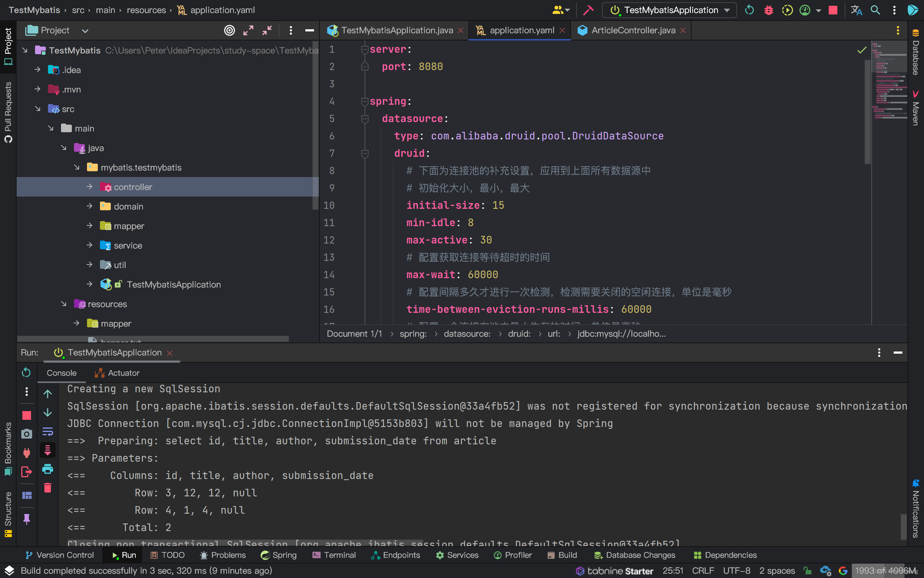Open Terminal tool window tab
The width and height of the screenshot is (924, 578).
tap(334, 555)
